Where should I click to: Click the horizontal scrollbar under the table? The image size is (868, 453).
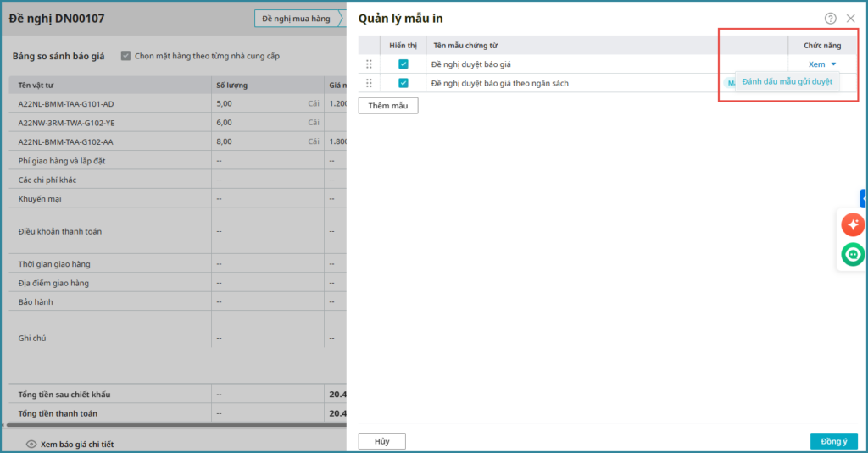coord(176,425)
